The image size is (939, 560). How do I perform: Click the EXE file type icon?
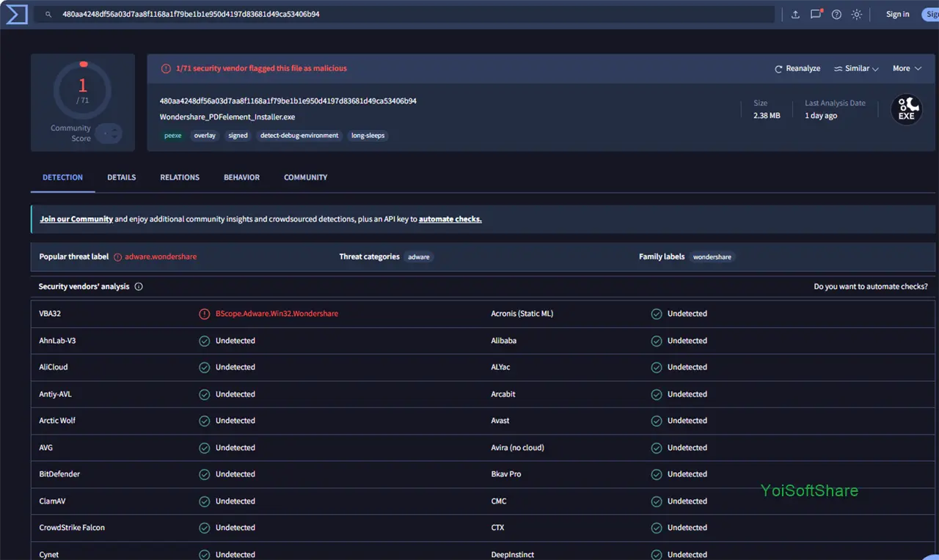(907, 109)
